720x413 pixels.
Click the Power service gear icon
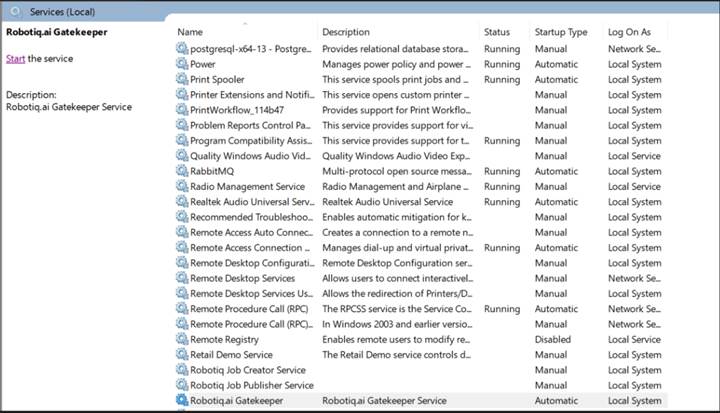(182, 63)
